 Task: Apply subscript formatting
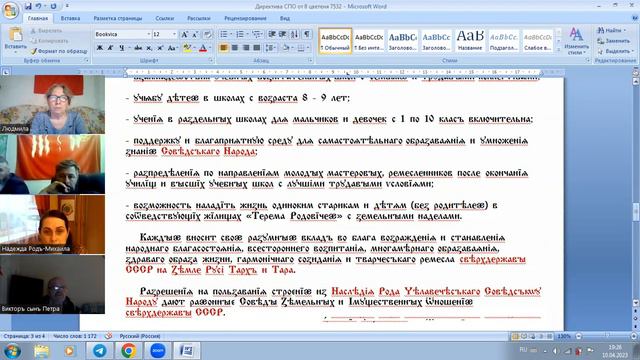pyautogui.click(x=149, y=48)
